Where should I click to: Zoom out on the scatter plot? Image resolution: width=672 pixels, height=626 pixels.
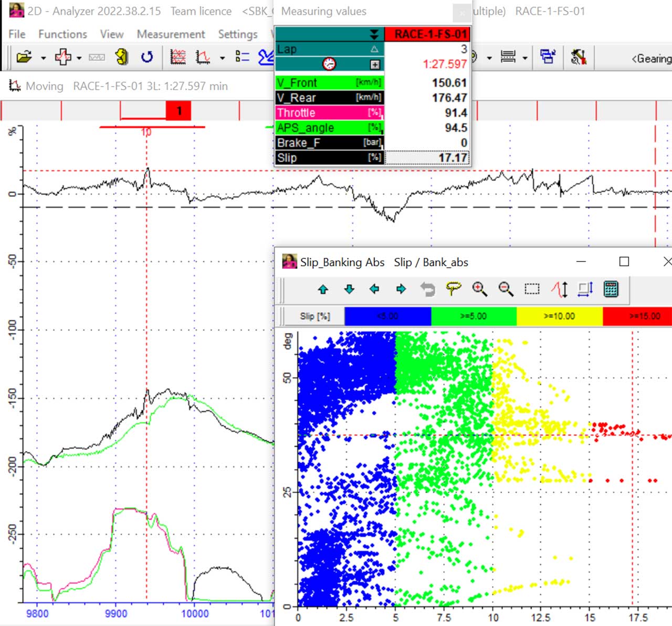[x=506, y=289]
